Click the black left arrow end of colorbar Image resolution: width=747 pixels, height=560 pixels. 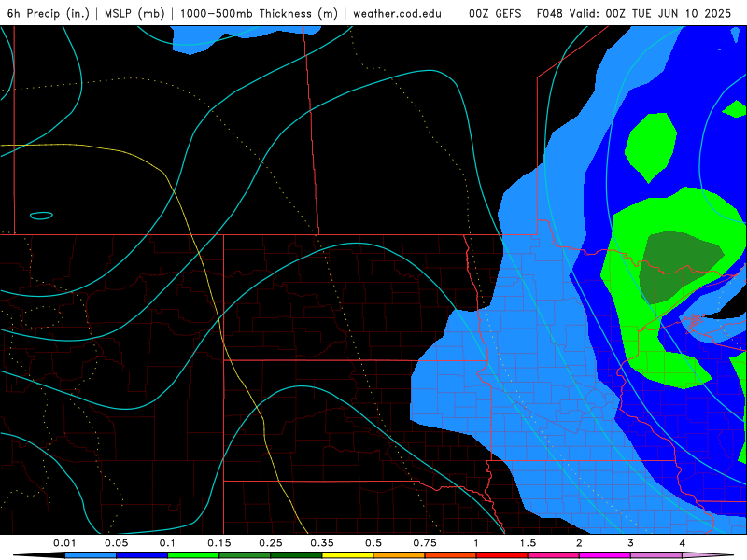[39, 555]
